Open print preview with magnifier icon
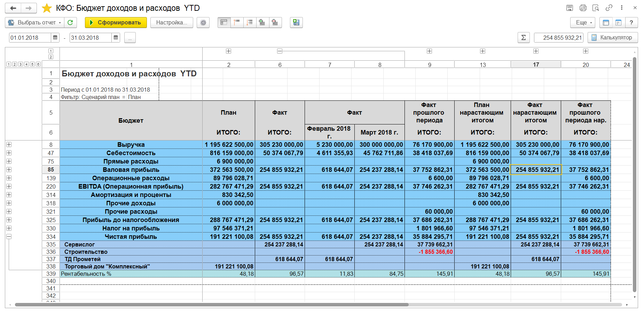Image resolution: width=644 pixels, height=312 pixels. 596,8
